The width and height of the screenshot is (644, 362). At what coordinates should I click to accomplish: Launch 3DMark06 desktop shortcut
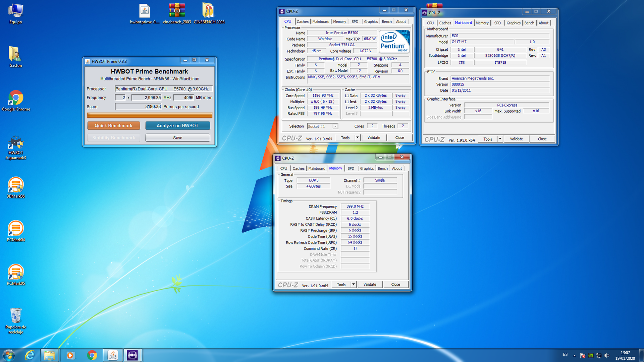click(x=15, y=188)
